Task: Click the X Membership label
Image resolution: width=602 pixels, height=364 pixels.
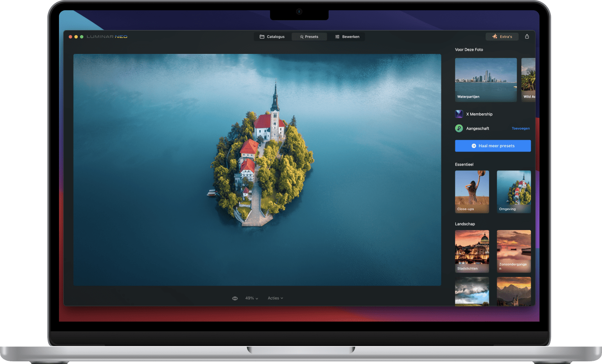Action: point(479,114)
